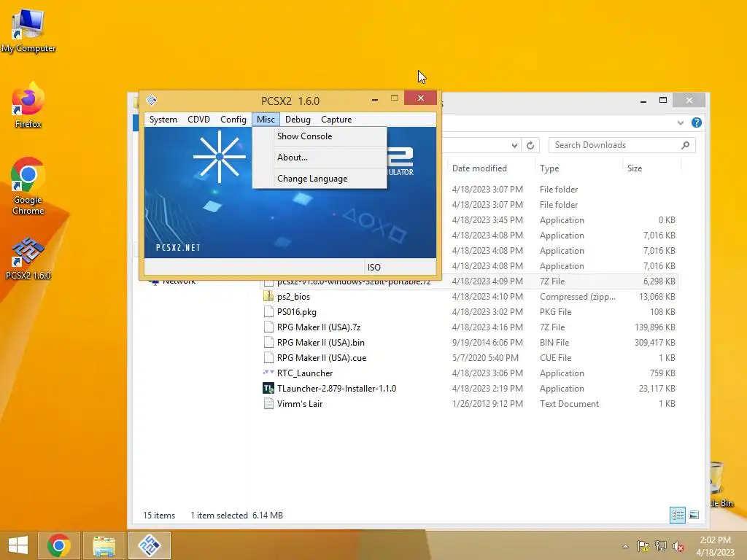Viewport: 747px width, 560px height.
Task: Open the Capture menu in PCSX2
Action: click(336, 120)
